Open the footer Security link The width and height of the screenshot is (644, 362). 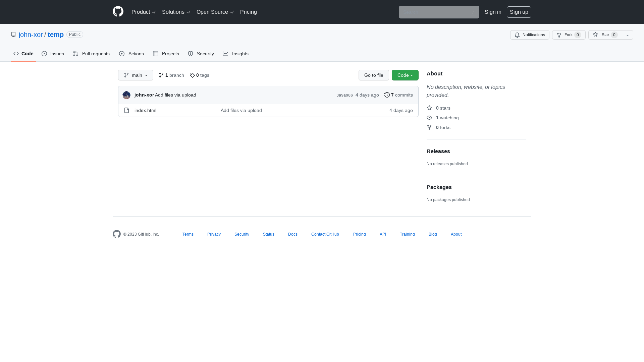[x=242, y=234]
